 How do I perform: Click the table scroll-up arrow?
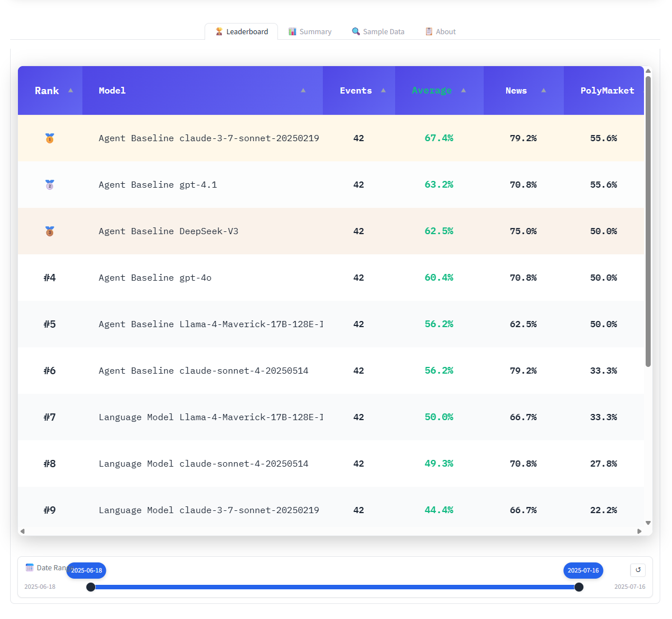click(x=648, y=71)
